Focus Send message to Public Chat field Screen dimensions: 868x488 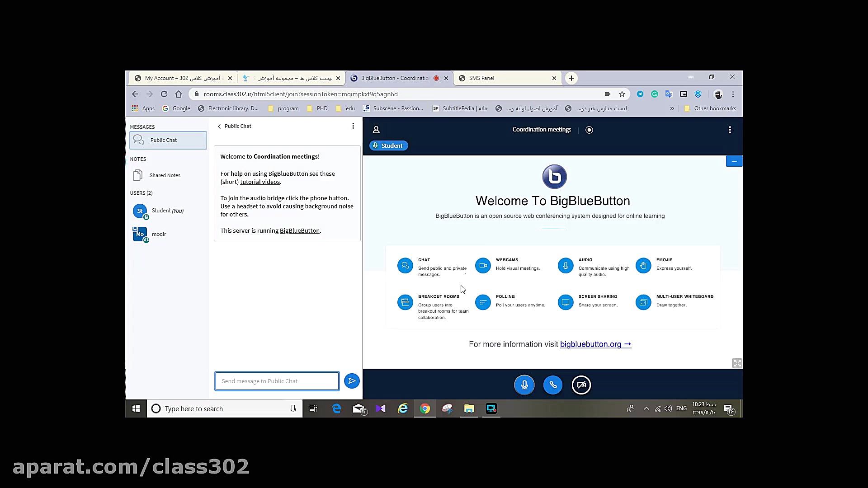[x=277, y=381]
